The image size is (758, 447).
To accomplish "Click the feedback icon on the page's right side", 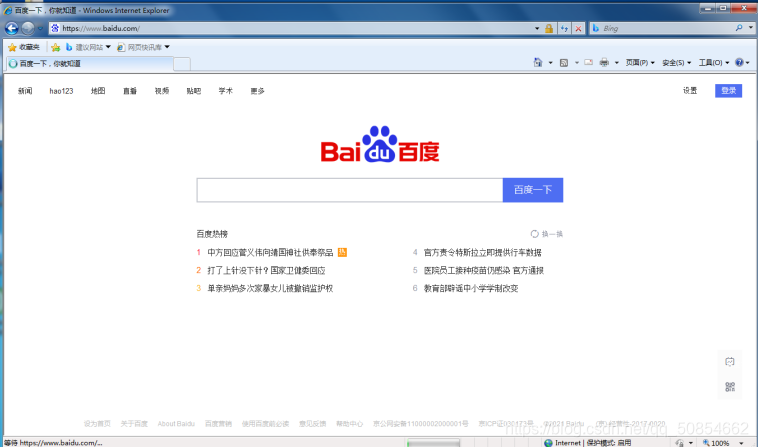I will point(730,362).
